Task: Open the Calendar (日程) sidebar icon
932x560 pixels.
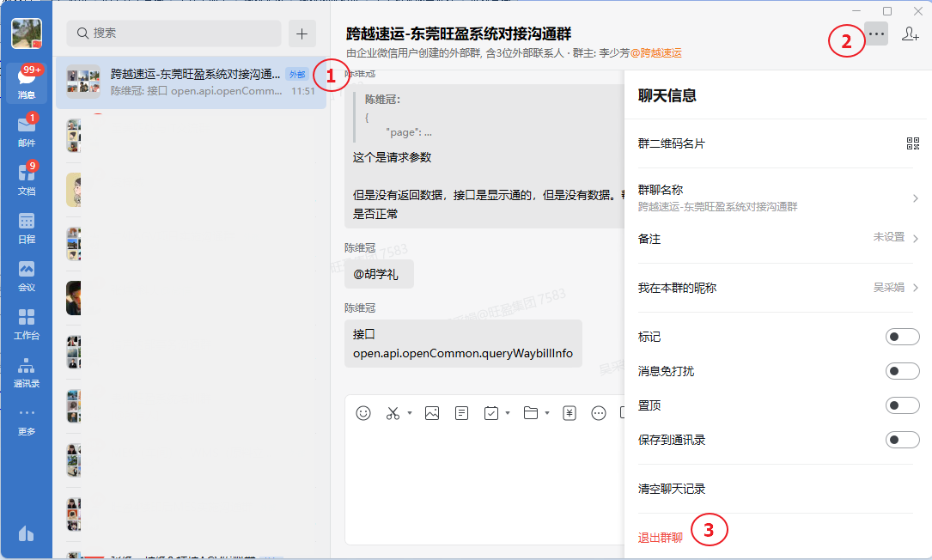Action: [x=26, y=228]
